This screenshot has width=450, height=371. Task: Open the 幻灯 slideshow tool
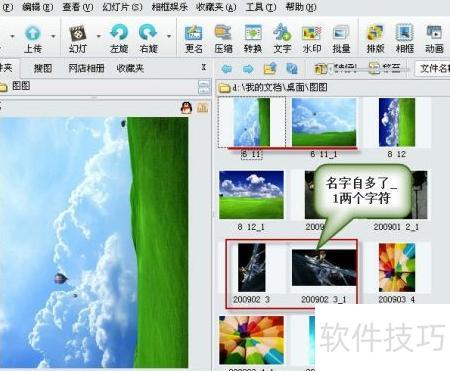click(78, 39)
